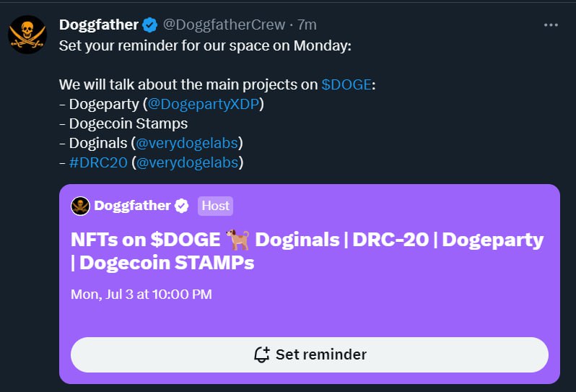Open the three-dot more options menu
The width and height of the screenshot is (576, 392).
tap(551, 25)
